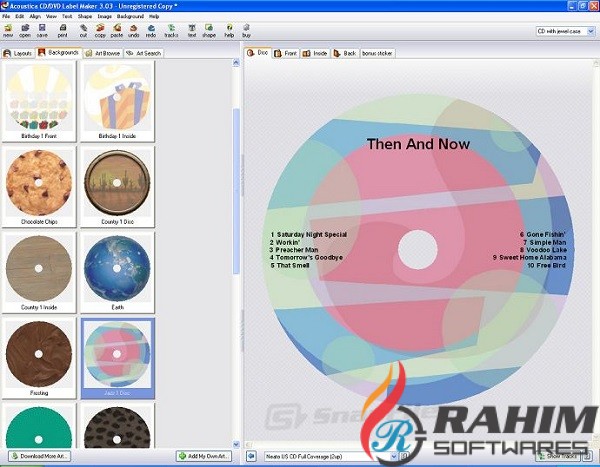This screenshot has width=600, height=467.
Task: Choose the Frosting background thumbnail
Action: click(39, 358)
